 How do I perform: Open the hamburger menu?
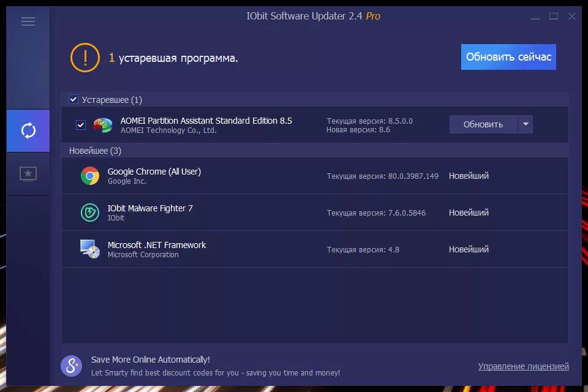pyautogui.click(x=28, y=21)
